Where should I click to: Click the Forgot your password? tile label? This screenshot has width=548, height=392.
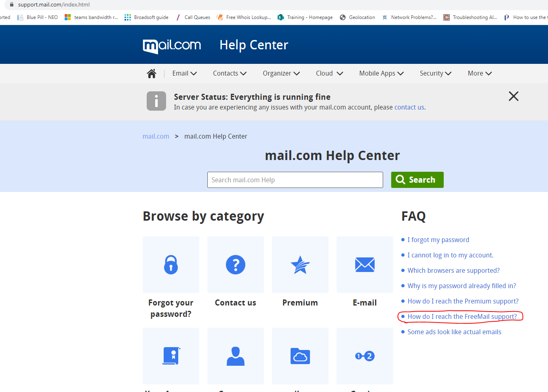[x=171, y=308]
